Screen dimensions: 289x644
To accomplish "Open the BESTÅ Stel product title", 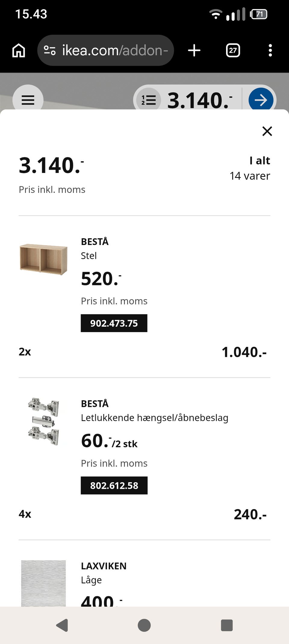I will pyautogui.click(x=95, y=242).
